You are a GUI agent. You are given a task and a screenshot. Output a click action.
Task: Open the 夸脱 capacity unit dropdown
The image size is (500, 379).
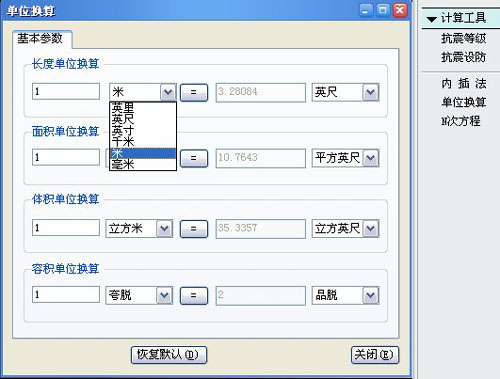click(164, 295)
